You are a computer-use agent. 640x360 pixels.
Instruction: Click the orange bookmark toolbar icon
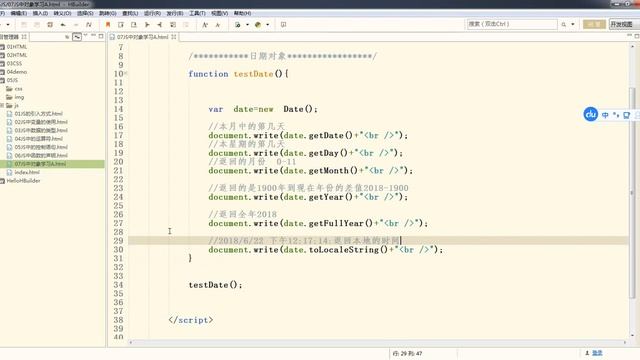pos(108,24)
